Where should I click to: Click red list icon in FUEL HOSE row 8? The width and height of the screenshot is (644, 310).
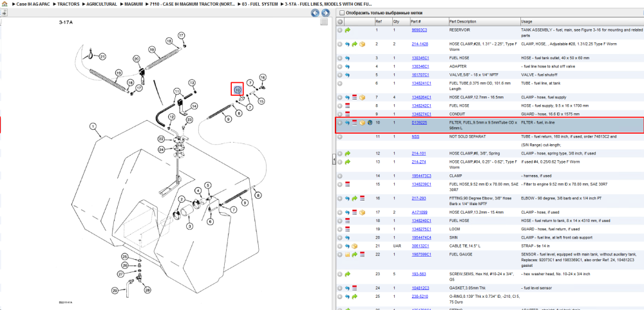pos(348,105)
